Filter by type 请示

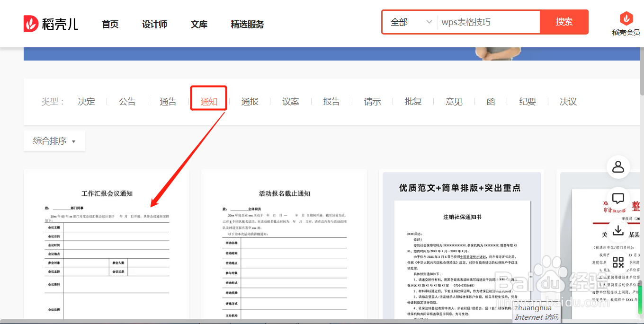click(x=373, y=102)
